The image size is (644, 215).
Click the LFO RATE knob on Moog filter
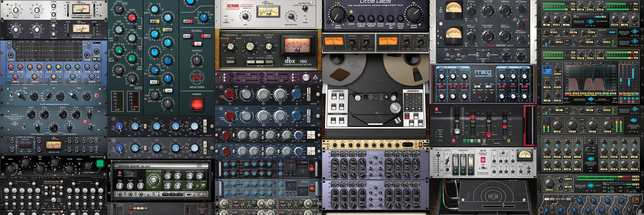[513, 76]
